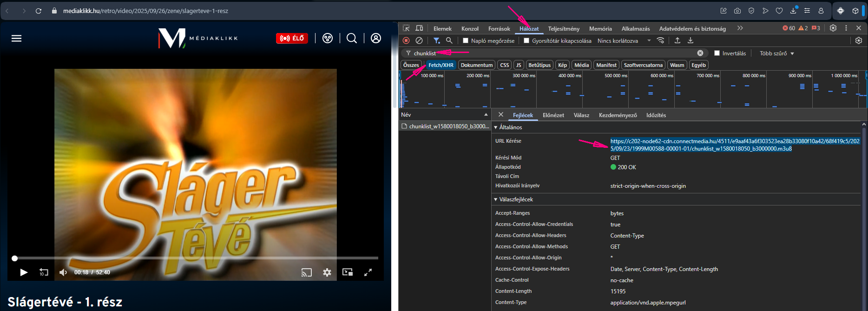Expand the Több szűrő dropdown
This screenshot has height=311, width=868.
coord(776,53)
